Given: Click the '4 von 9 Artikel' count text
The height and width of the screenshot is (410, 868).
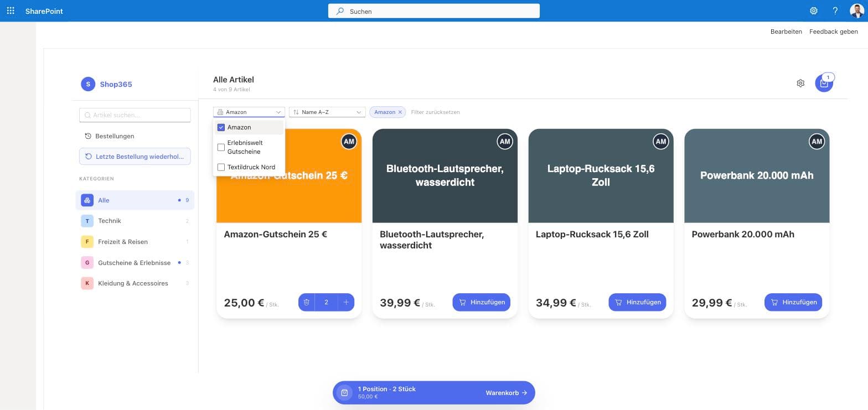Looking at the screenshot, I should [231, 89].
